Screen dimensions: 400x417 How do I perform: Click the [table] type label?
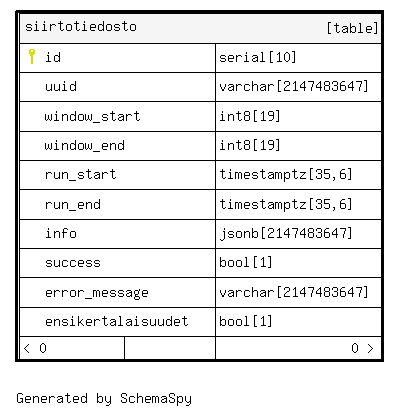tap(352, 28)
